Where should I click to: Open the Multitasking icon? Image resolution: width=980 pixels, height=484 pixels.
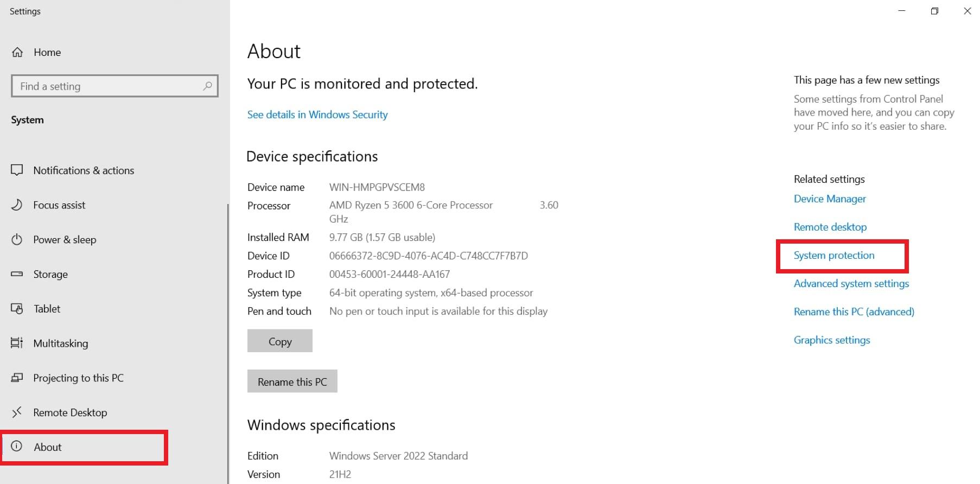[x=17, y=343]
